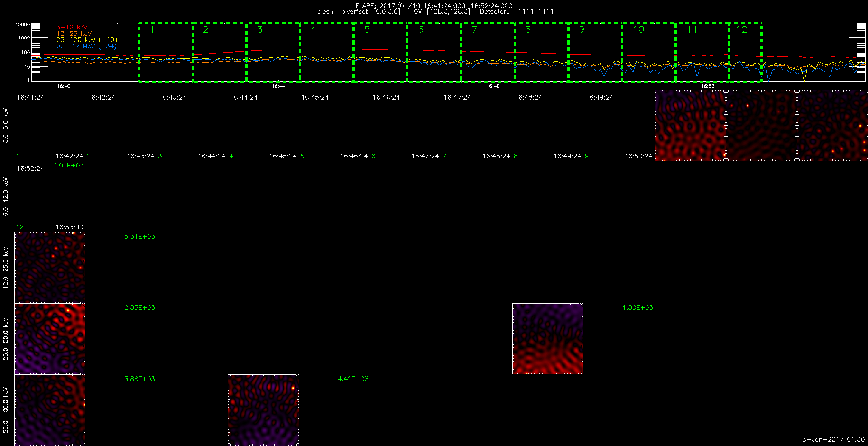Click the 16:50:24 time label beside the images
This screenshot has width=868, height=446.
tap(638, 156)
